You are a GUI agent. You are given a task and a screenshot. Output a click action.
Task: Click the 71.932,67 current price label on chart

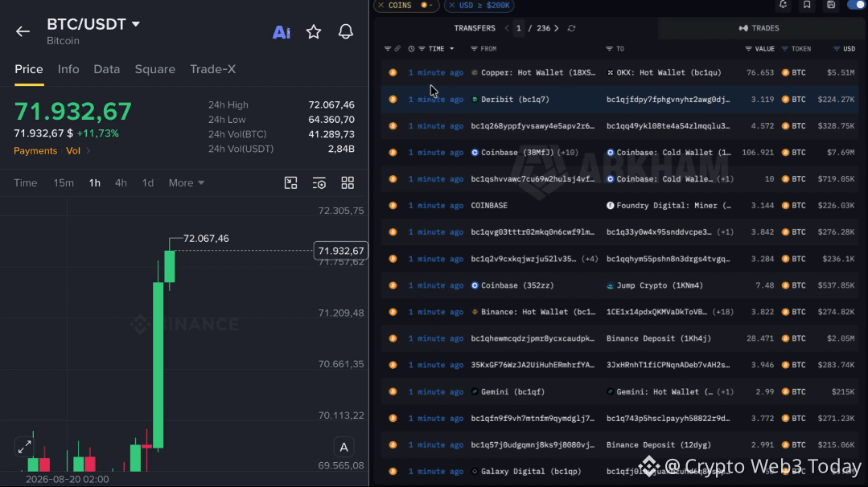pyautogui.click(x=341, y=251)
